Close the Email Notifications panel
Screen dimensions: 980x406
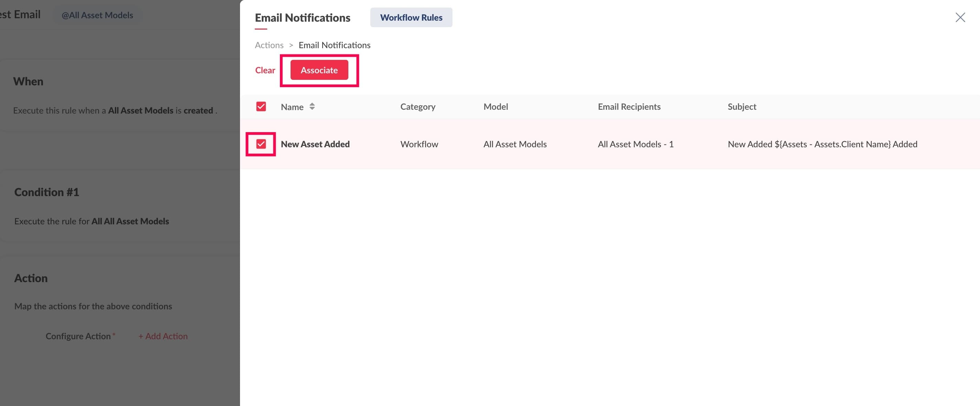click(x=960, y=18)
